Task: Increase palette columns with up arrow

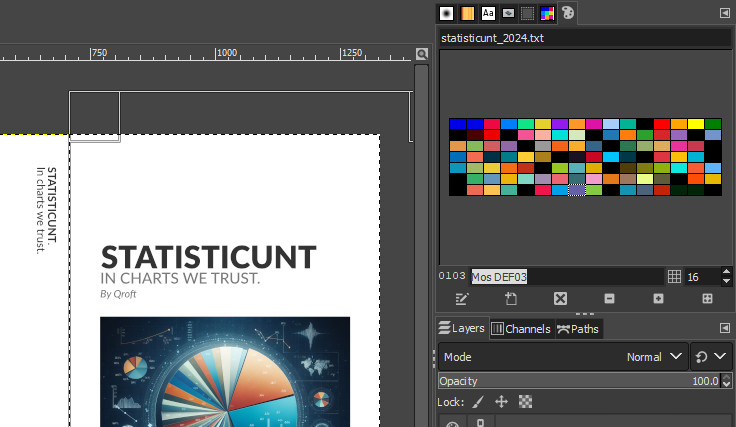Action: pos(726,272)
